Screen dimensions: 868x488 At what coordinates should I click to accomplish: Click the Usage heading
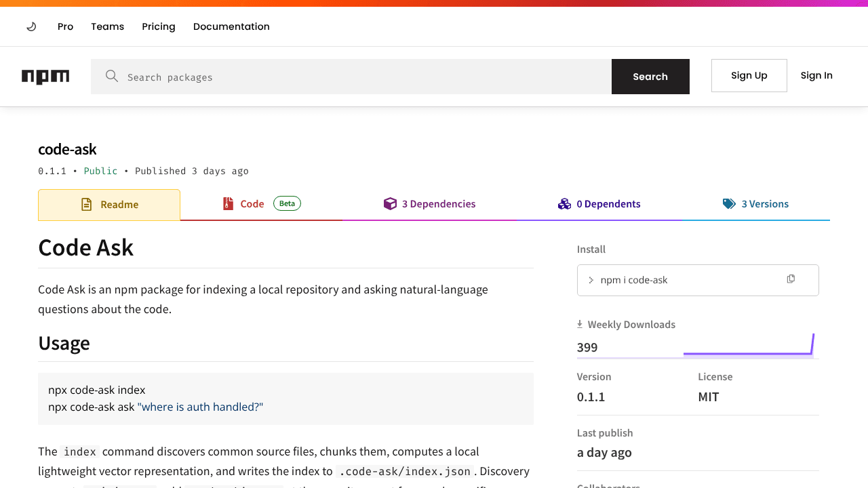(x=64, y=343)
